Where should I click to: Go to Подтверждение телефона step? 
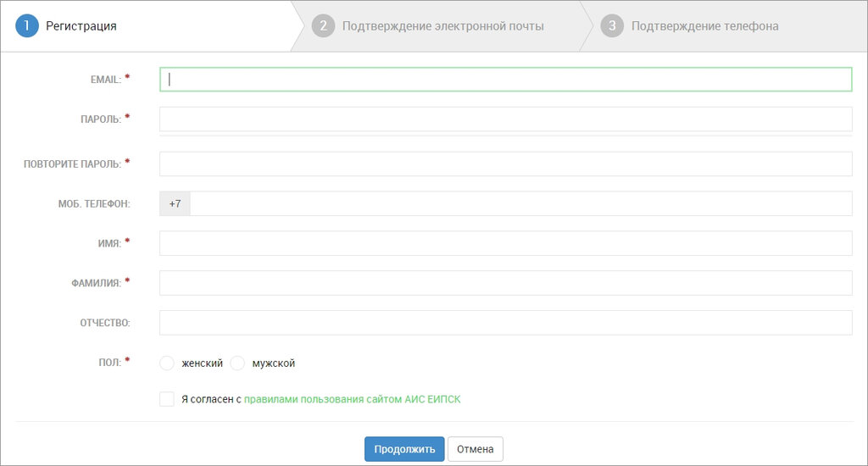[x=723, y=26]
